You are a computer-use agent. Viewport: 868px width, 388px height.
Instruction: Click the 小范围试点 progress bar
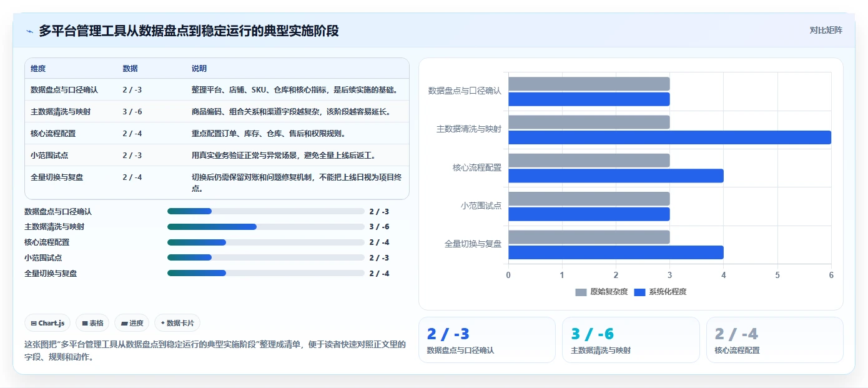[266, 257]
